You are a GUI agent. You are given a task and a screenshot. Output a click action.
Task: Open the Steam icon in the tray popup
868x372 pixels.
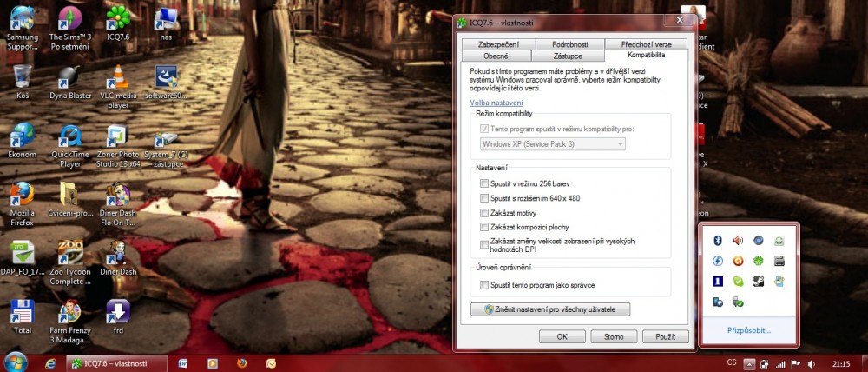tap(759, 282)
